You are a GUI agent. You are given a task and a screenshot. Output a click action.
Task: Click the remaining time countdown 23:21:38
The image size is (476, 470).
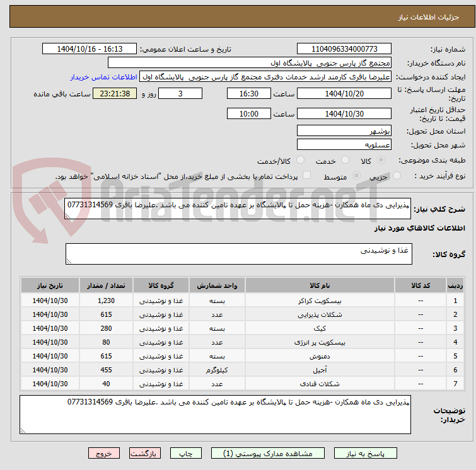(115, 93)
